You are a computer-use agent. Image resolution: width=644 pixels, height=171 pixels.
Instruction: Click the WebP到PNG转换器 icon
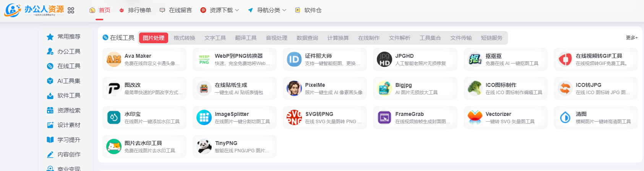204,59
